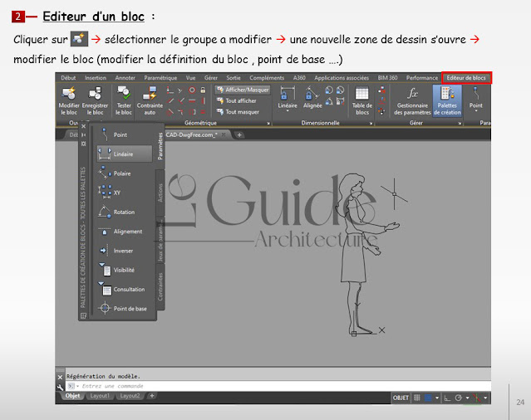
Task: Choose the Inverser parameter
Action: (x=125, y=251)
